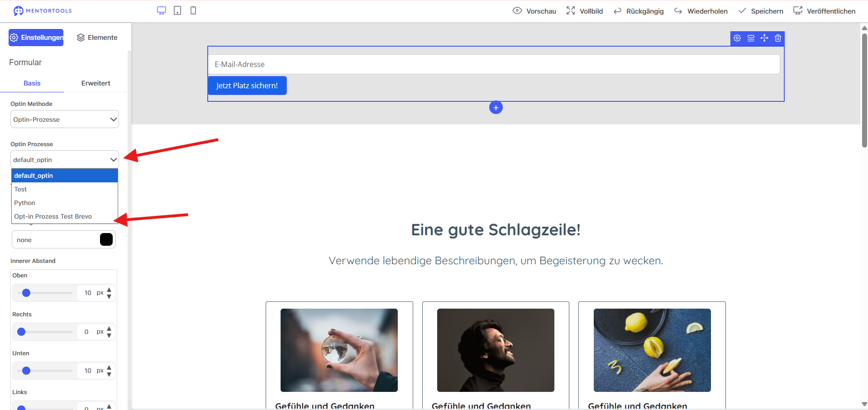Adjust the Oben padding slider

(x=45, y=293)
